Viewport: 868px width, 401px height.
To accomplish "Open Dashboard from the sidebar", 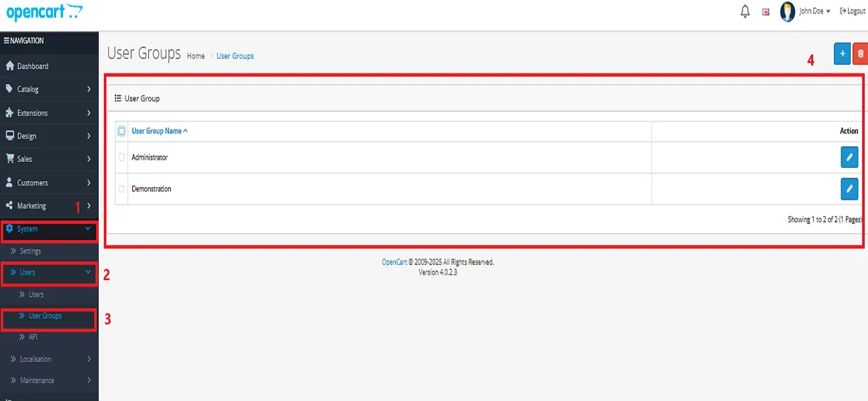I will coord(32,66).
